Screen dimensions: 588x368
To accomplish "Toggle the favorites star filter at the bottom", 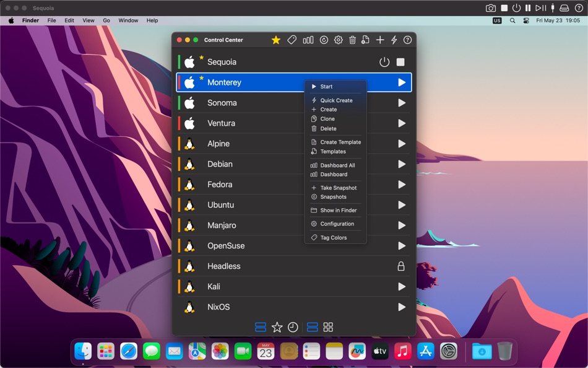I will tap(276, 327).
